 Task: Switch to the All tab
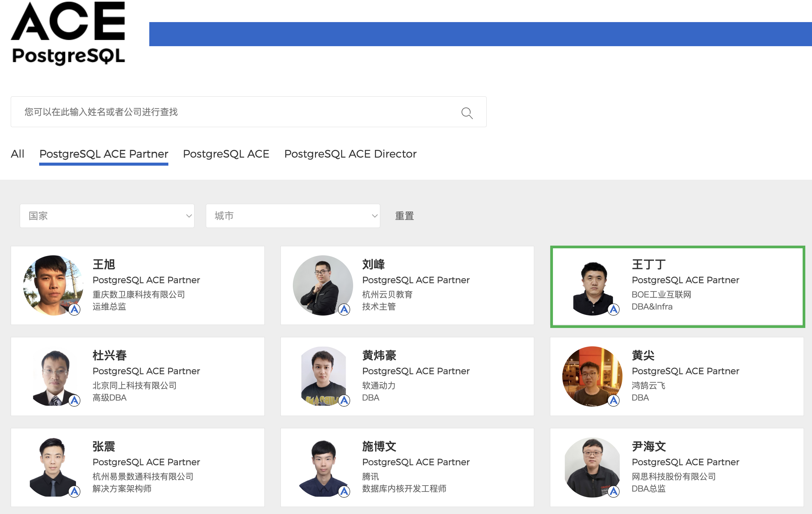pyautogui.click(x=17, y=154)
